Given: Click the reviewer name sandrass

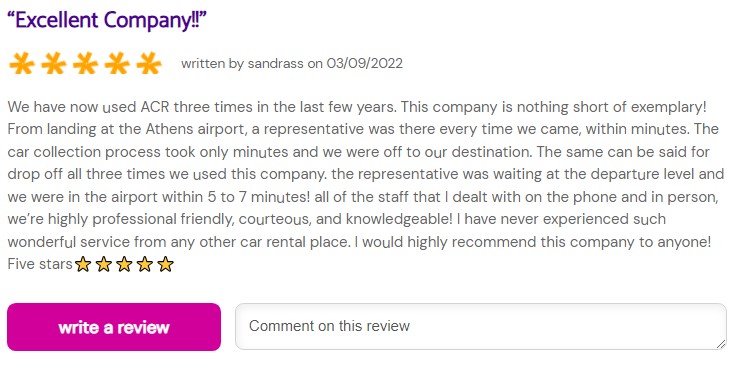Looking at the screenshot, I should point(276,63).
